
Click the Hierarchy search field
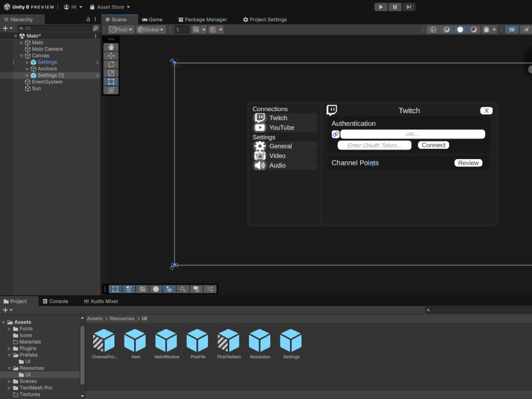click(x=55, y=28)
